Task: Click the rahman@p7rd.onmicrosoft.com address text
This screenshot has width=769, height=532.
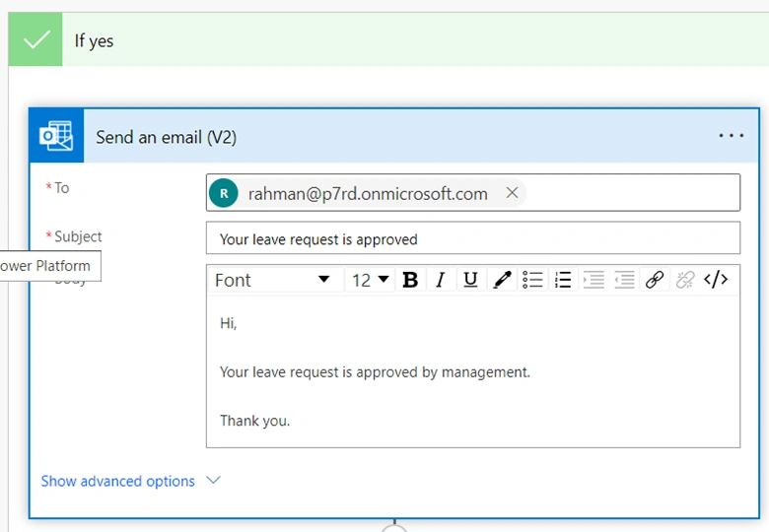Action: (368, 194)
